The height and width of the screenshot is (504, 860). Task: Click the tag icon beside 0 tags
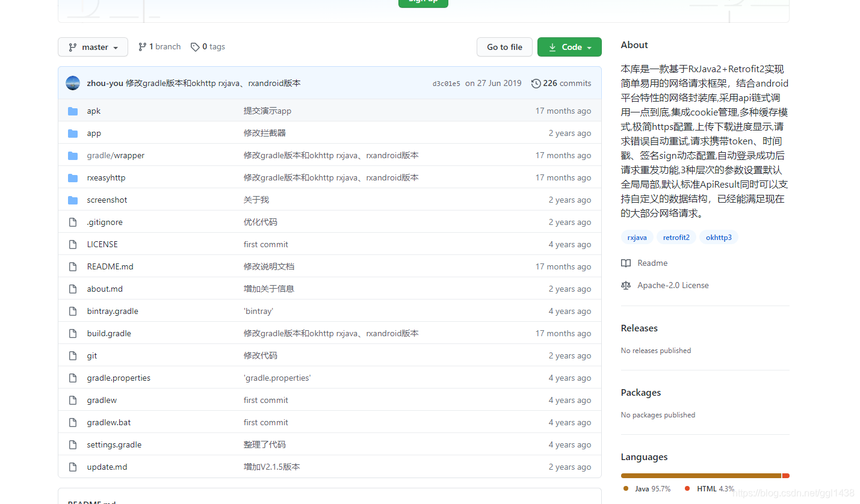click(195, 47)
